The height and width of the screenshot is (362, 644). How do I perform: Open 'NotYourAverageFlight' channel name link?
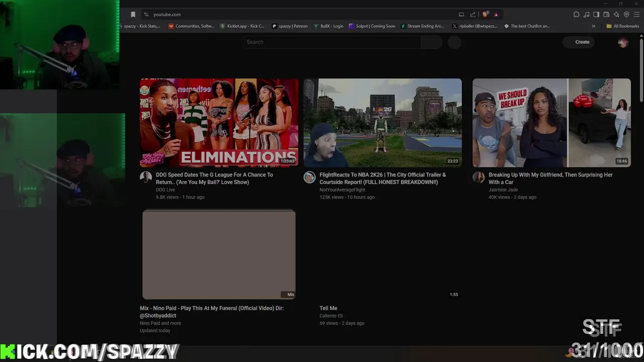tap(342, 190)
